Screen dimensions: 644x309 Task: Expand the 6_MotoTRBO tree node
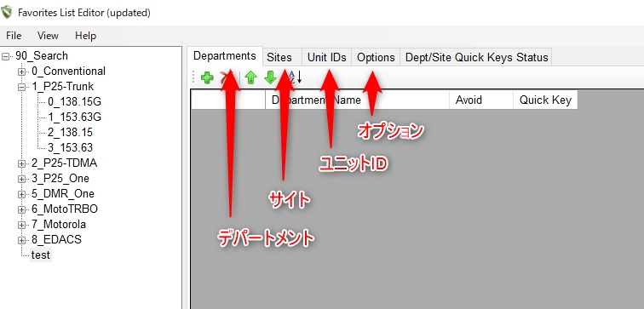click(21, 209)
